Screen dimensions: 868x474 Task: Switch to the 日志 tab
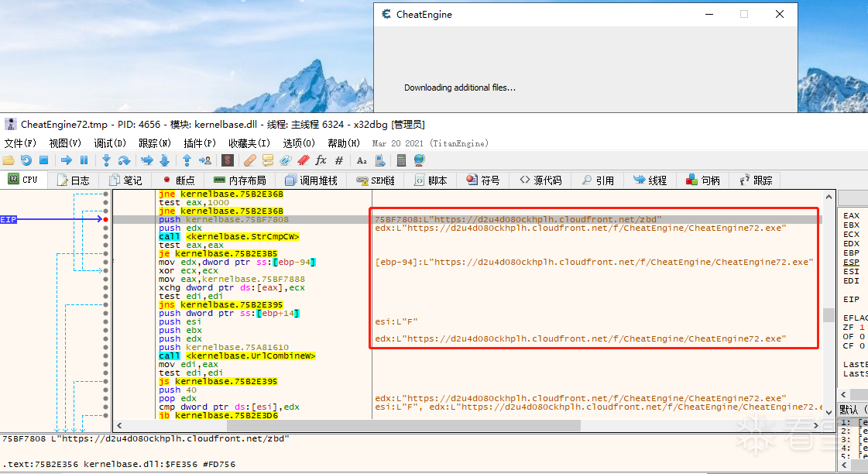pos(73,180)
